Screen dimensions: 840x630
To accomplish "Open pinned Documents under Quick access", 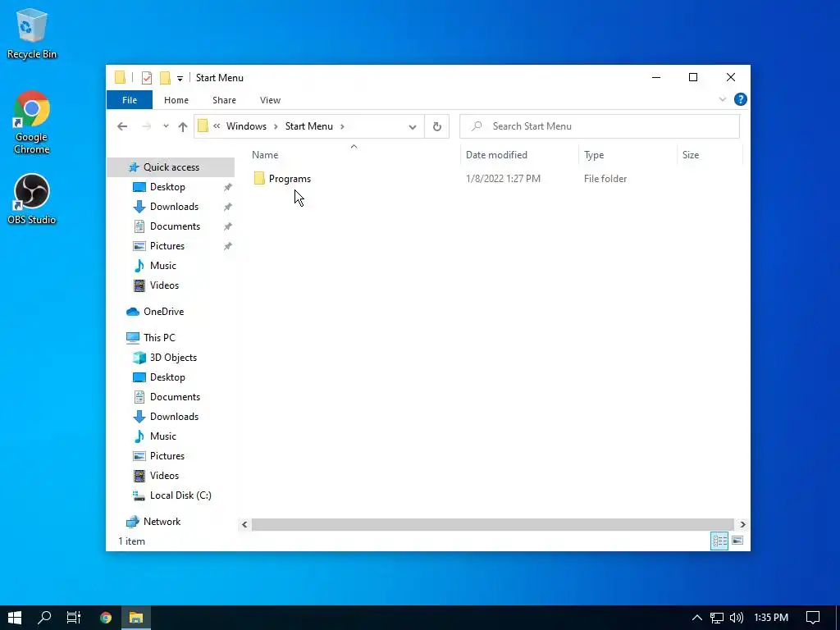I will pos(175,226).
